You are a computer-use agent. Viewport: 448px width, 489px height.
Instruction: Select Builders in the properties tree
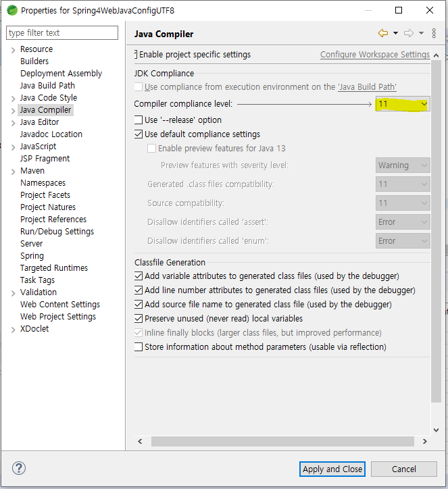point(34,61)
